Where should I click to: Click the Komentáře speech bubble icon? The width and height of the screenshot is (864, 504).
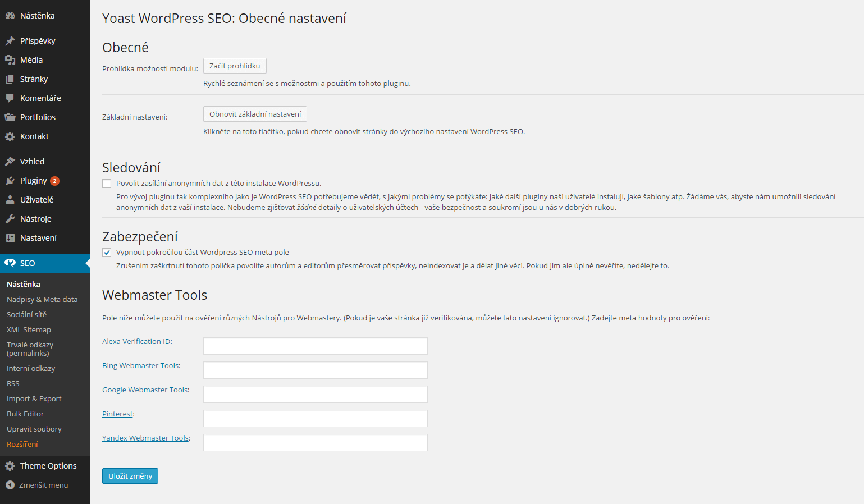pos(10,98)
